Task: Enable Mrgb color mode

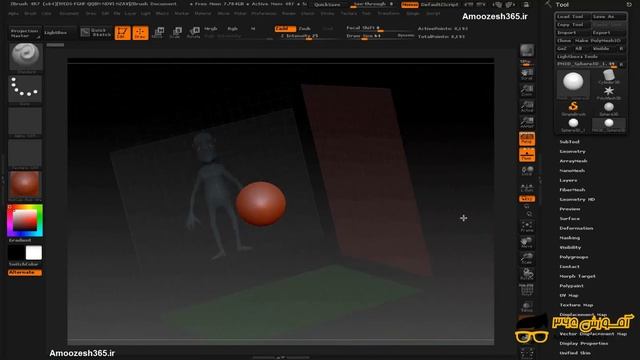Action: 211,29
